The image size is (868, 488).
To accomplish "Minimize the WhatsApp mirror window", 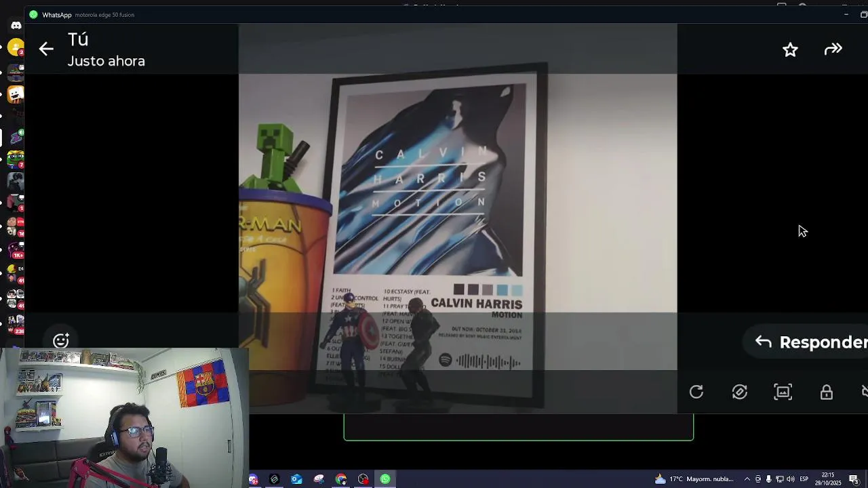I will coord(846,14).
